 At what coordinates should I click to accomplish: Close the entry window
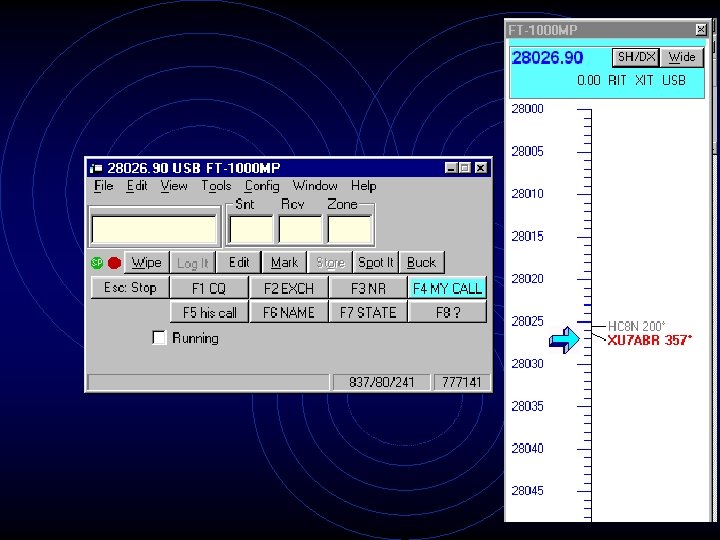[x=480, y=168]
